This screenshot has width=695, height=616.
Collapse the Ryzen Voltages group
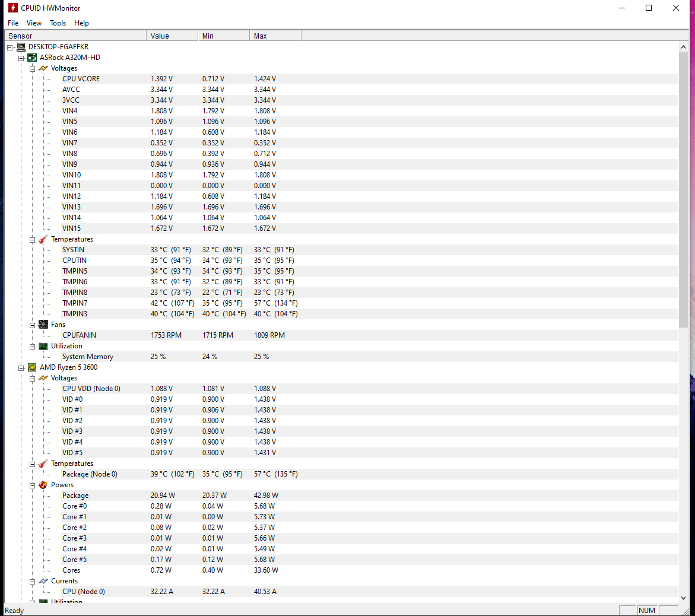click(32, 379)
